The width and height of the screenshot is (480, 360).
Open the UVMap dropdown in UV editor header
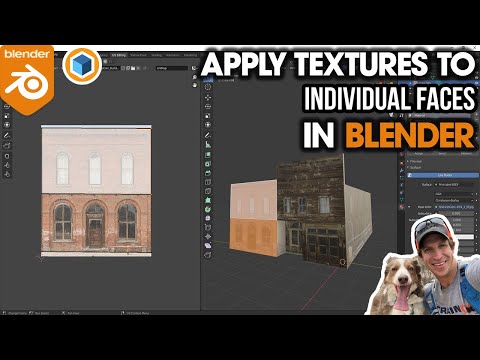(x=172, y=68)
